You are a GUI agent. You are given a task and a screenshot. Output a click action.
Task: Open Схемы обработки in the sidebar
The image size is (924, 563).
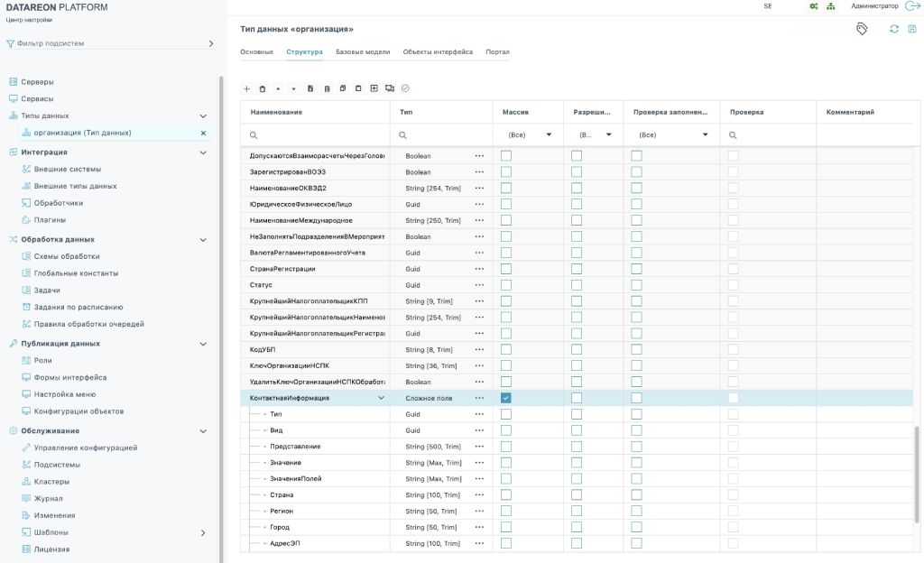tap(67, 256)
